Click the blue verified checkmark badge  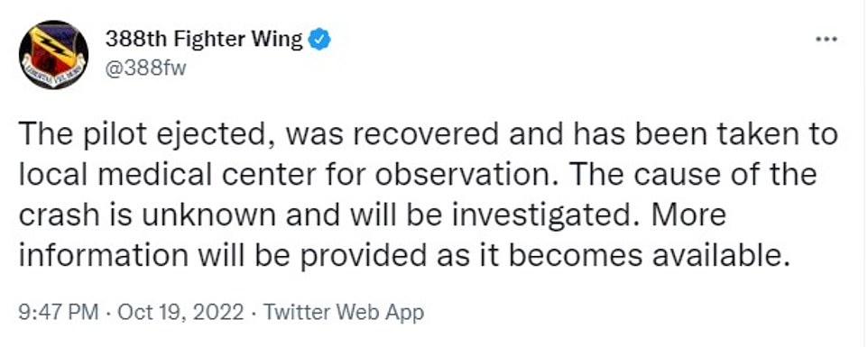pos(319,41)
